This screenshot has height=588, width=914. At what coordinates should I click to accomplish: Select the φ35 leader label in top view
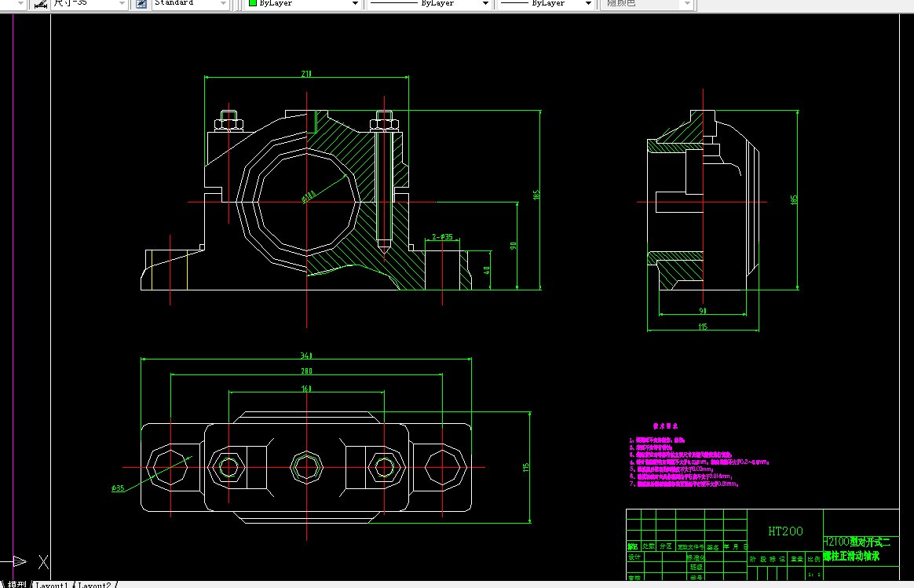(118, 488)
